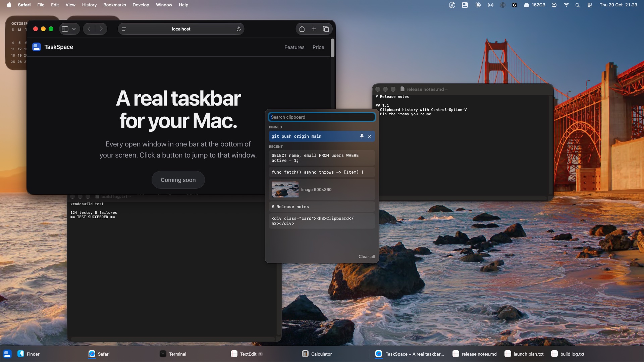This screenshot has width=644, height=362.
Task: Open Wi-Fi status menu
Action: 566,5
